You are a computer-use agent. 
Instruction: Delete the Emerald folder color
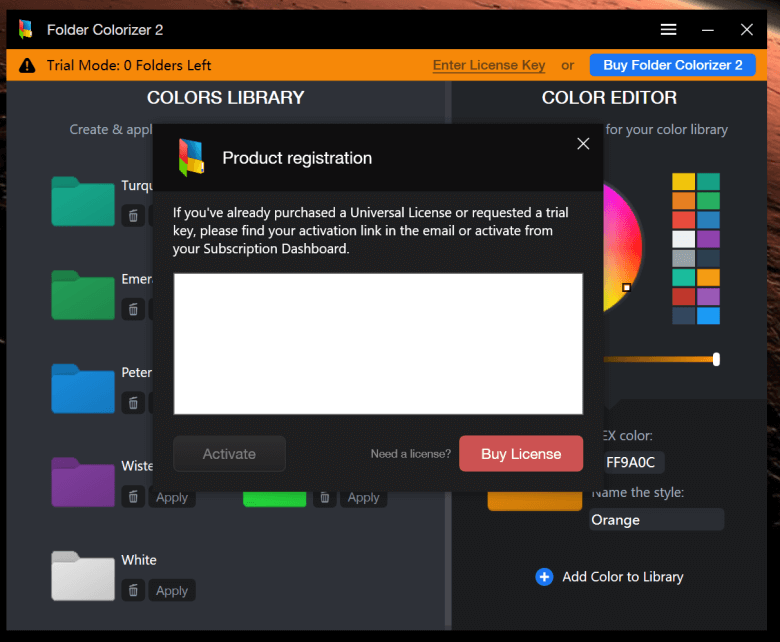pyautogui.click(x=133, y=309)
